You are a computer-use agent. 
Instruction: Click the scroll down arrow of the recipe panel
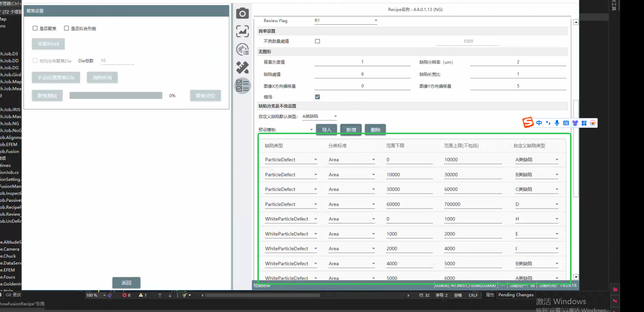pyautogui.click(x=576, y=277)
